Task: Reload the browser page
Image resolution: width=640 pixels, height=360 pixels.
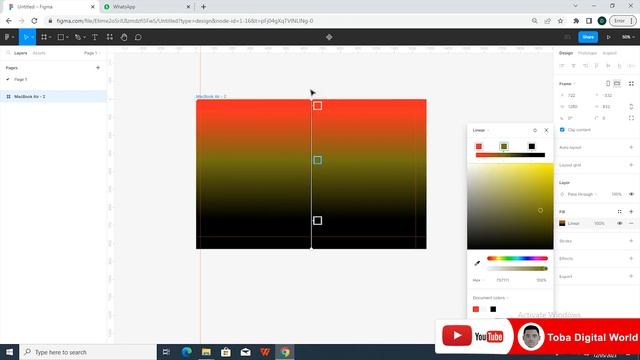Action: coord(34,21)
